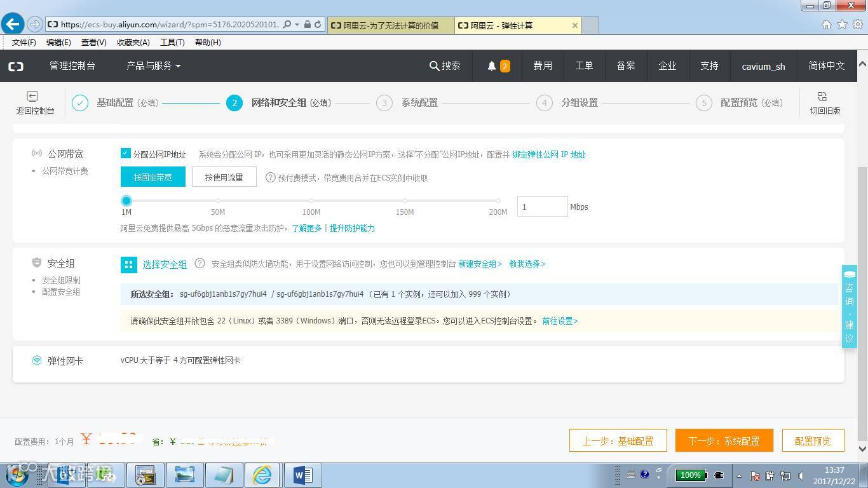Viewport: 868px width, 488px height.
Task: Click the Aliyun logo in the top bar
Action: [x=16, y=66]
